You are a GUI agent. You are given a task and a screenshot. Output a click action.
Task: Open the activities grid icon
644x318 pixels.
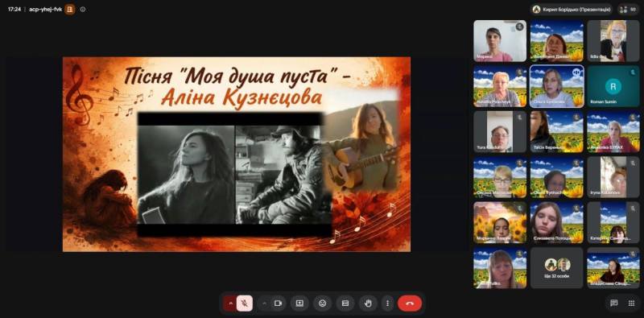[x=631, y=304]
